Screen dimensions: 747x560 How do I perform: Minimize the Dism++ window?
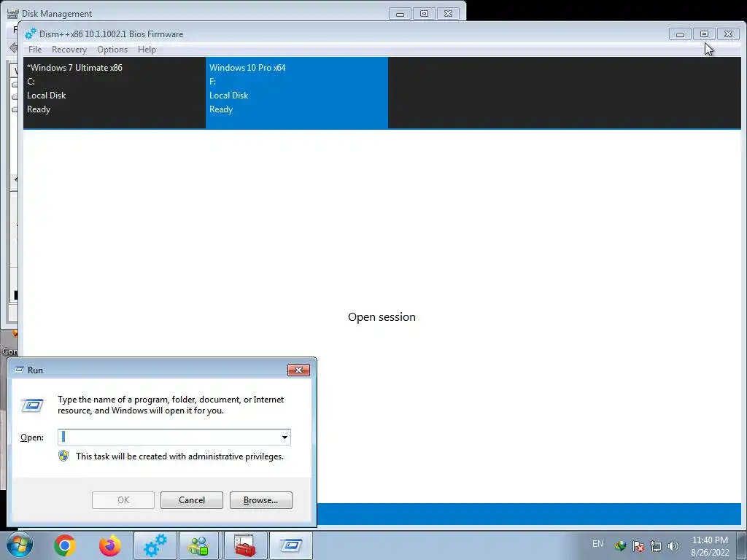pos(680,34)
